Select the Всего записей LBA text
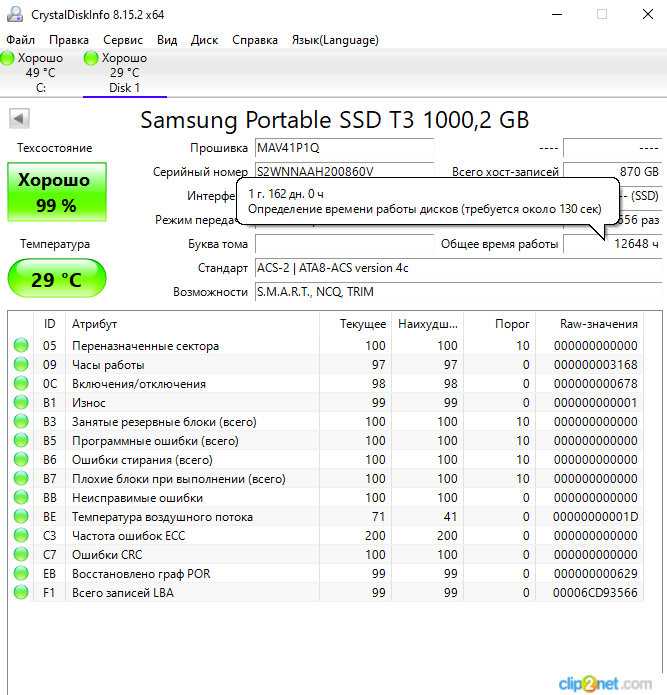 tap(123, 593)
